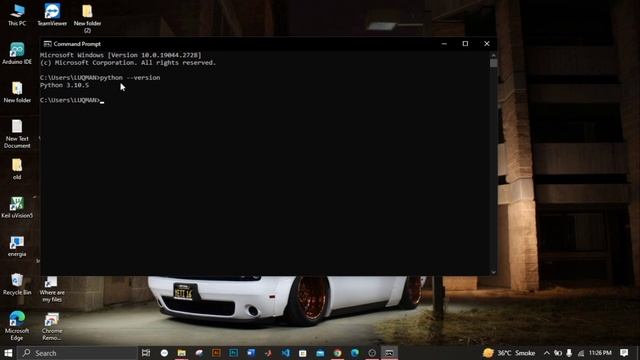The image size is (640, 360).
Task: Select the New folder icon below Arduino IDE
Action: (x=17, y=92)
